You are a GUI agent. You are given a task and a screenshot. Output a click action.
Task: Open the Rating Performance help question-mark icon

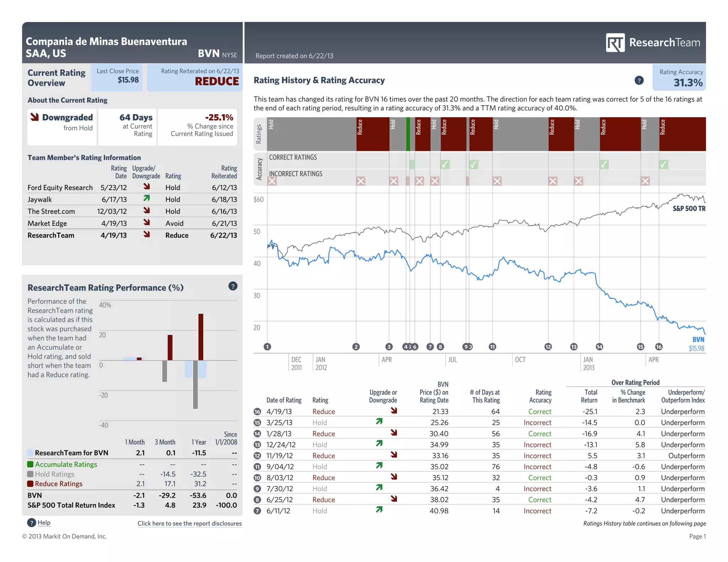233,286
